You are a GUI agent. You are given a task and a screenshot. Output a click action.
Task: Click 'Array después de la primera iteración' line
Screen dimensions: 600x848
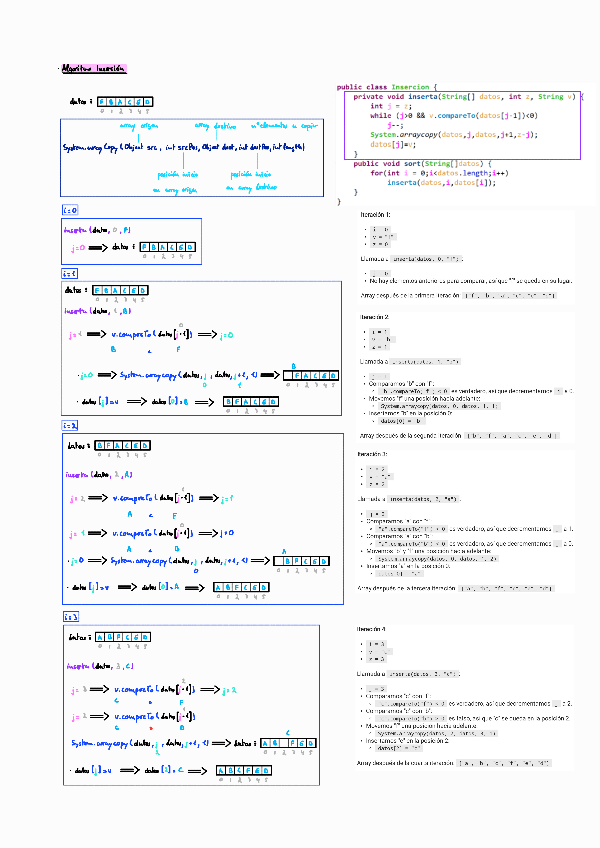point(459,296)
